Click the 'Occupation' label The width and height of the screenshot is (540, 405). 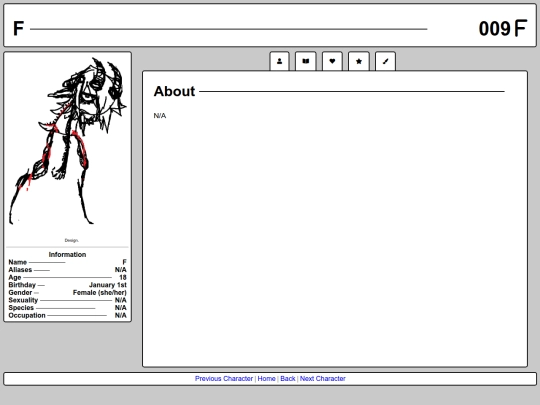tap(27, 315)
